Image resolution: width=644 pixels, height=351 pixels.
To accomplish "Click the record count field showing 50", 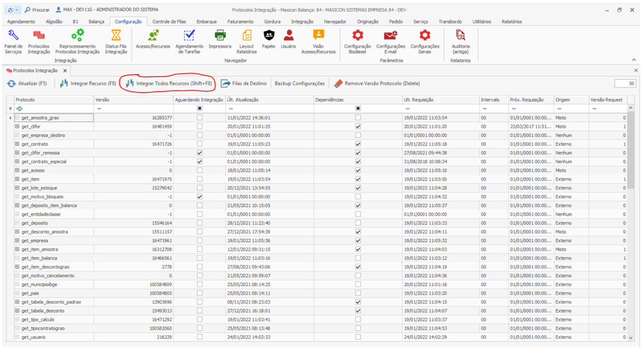I will coord(625,84).
